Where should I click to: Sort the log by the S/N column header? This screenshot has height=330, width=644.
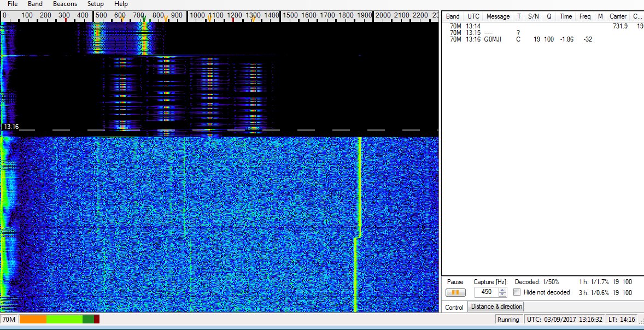click(x=533, y=16)
